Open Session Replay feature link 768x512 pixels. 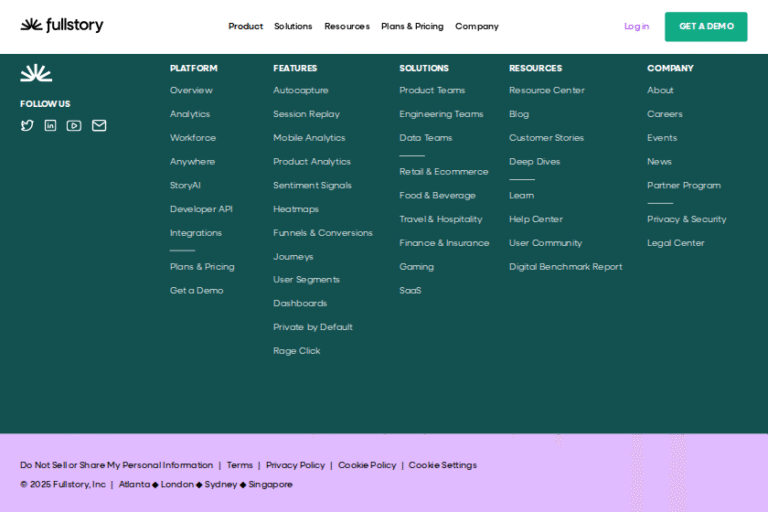(x=306, y=115)
